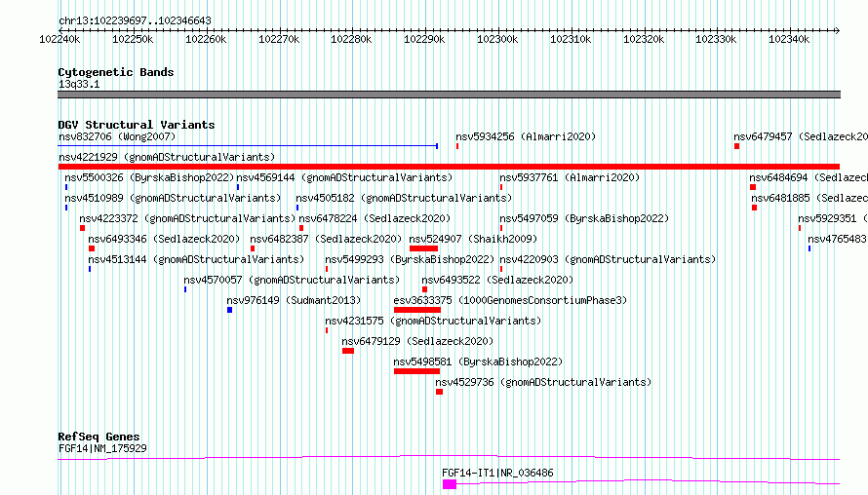Viewport: 868px width, 495px height.
Task: Select the red nsv6482387 variant glyph
Action: point(253,248)
